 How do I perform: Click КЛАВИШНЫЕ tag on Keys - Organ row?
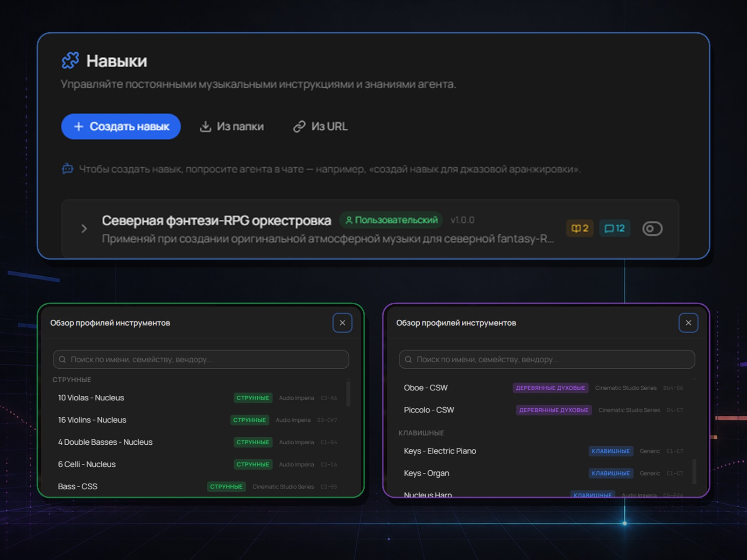611,473
